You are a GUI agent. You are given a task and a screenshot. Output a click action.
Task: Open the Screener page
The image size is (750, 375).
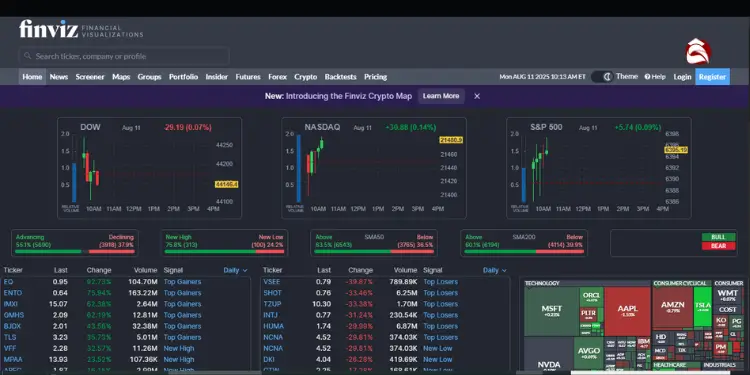point(90,77)
